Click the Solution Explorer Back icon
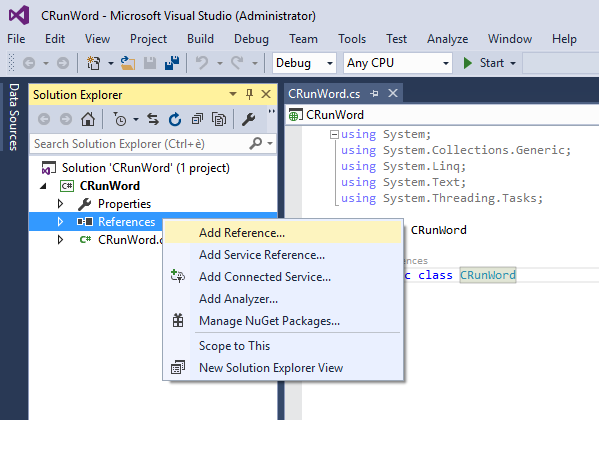Viewport: 601px width, 450px height. pyautogui.click(x=44, y=120)
